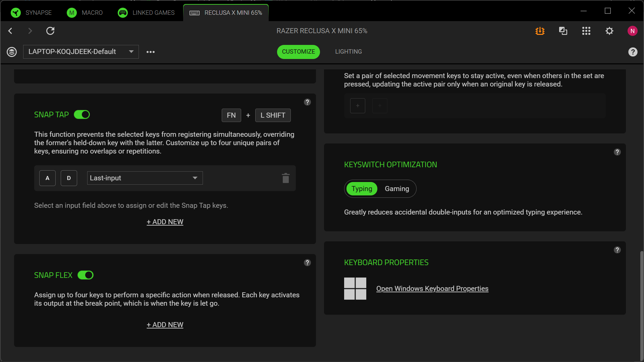The image size is (644, 362).
Task: Maximize the Razer Synapse window
Action: click(x=608, y=11)
